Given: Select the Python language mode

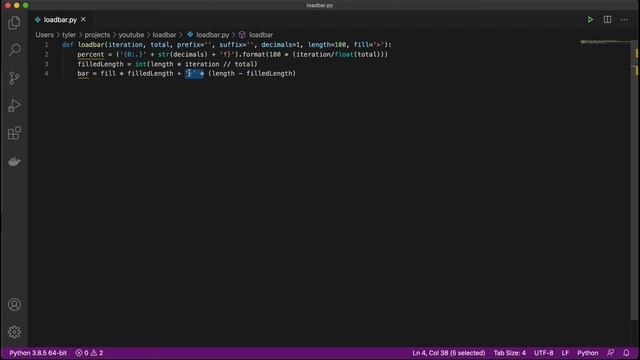Looking at the screenshot, I should pos(587,353).
